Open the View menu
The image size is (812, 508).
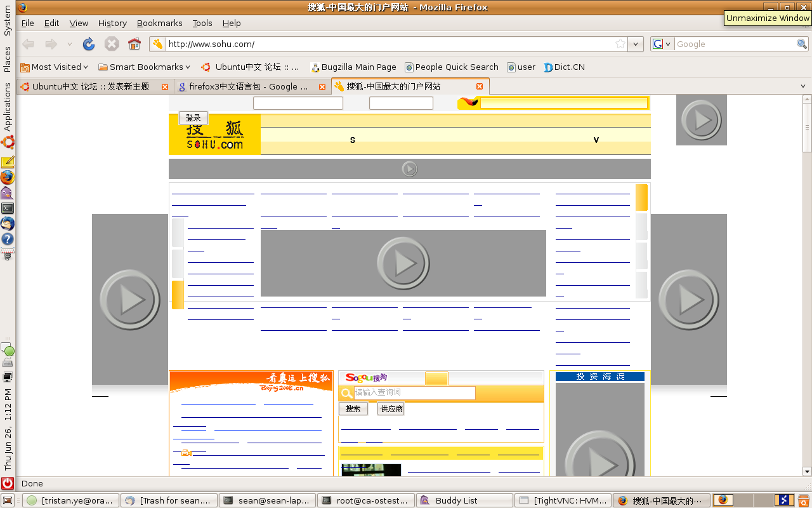tap(79, 23)
